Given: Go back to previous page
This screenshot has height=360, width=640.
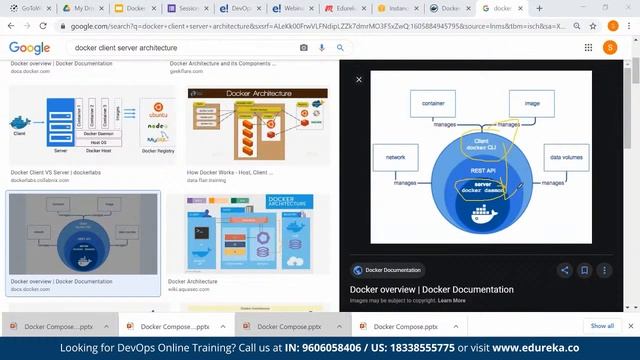Looking at the screenshot, I should [11, 26].
